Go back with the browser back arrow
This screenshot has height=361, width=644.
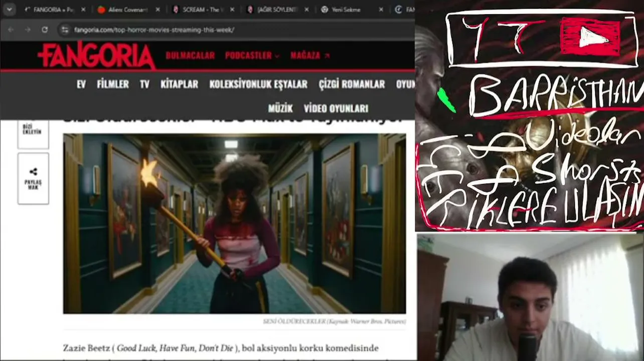[x=12, y=30]
